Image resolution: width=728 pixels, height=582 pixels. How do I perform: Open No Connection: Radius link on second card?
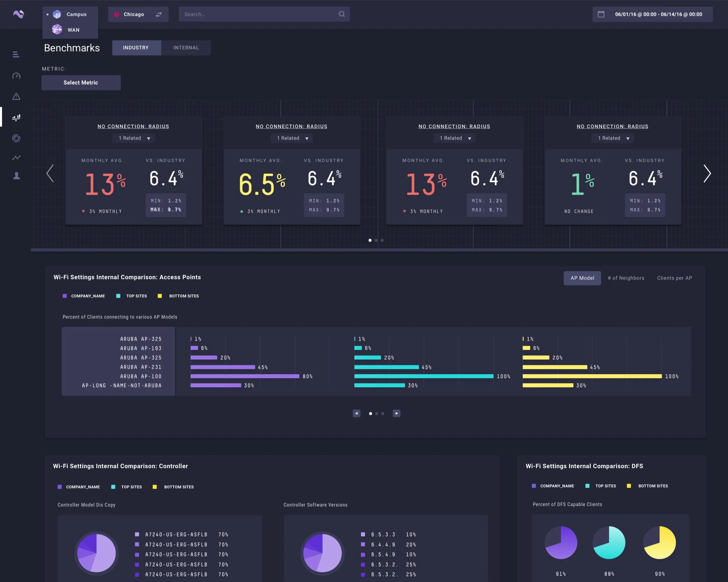tap(291, 127)
